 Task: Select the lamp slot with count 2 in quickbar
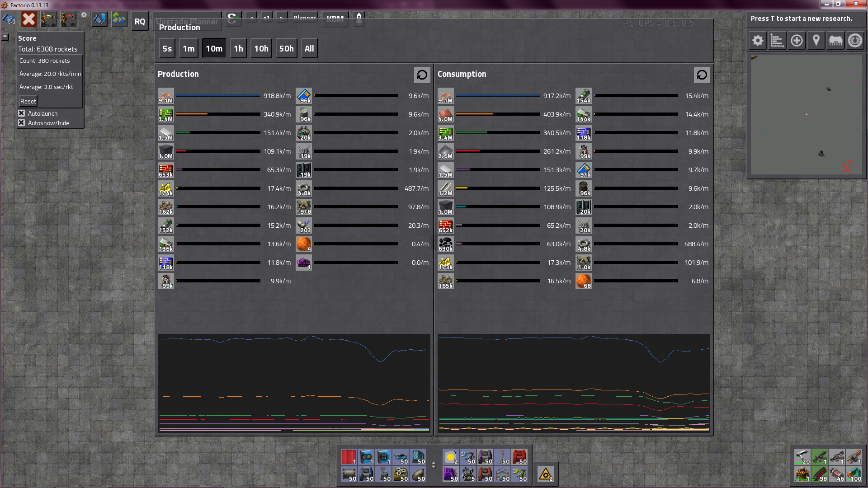coord(451,457)
